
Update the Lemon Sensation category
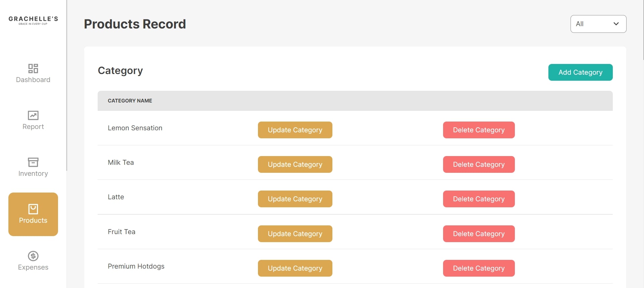[x=295, y=130]
